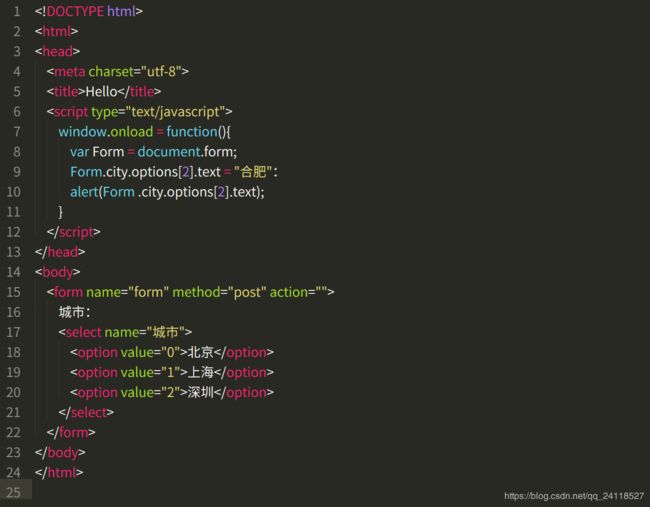Click the "合肥" string on line 9
Image resolution: width=650 pixels, height=507 pixels.
[x=253, y=171]
